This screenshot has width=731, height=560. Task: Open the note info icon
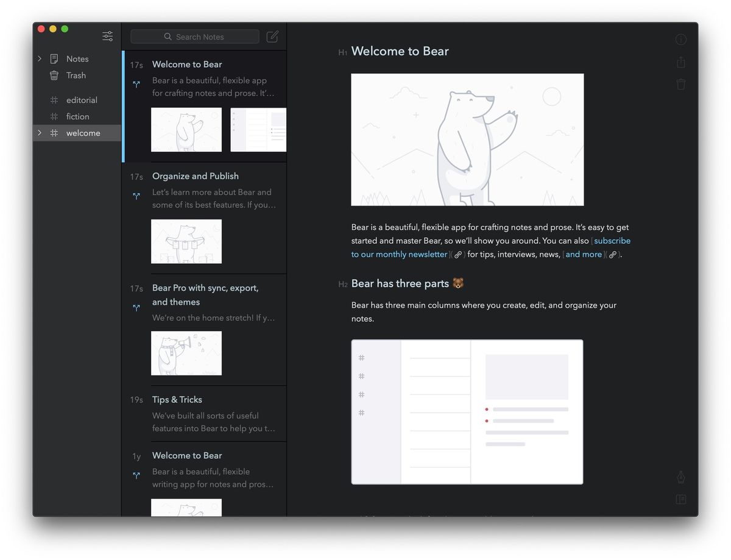pos(681,40)
